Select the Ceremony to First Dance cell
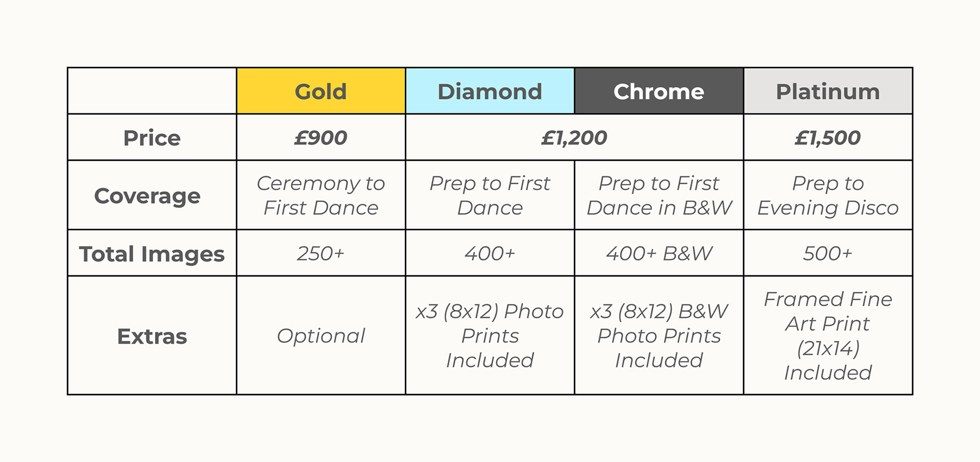The image size is (980, 462). 321,196
